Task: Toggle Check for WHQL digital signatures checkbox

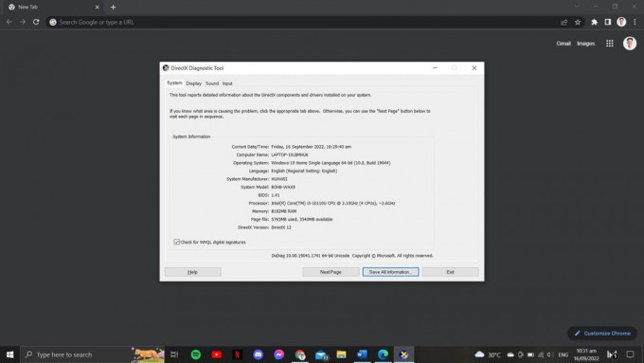Action: (x=176, y=242)
